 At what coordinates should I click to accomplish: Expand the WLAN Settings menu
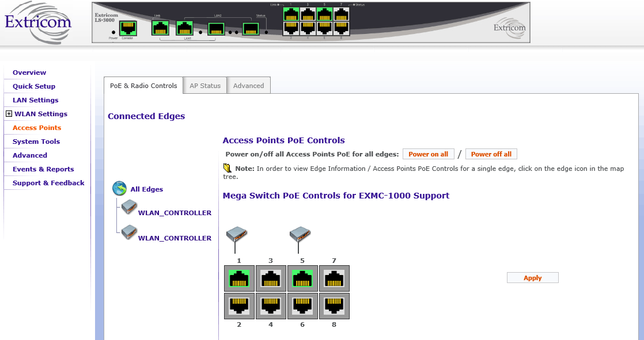coord(9,114)
